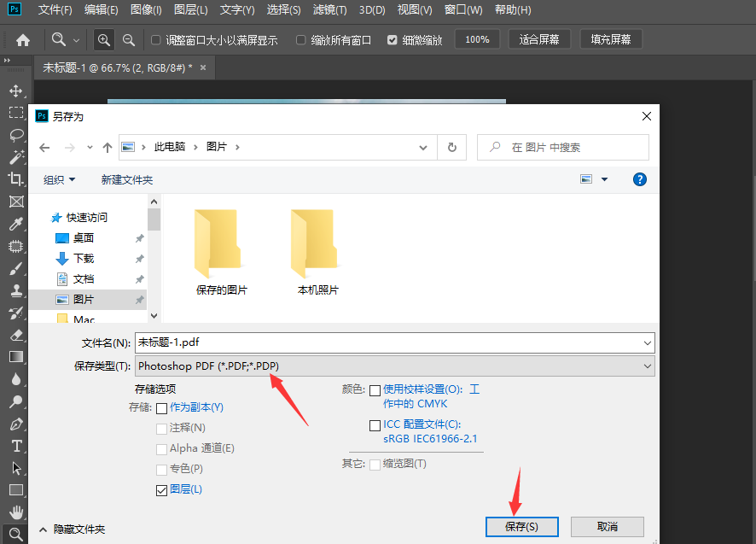Click the 保存(S) save button
This screenshot has height=544, width=756.
click(521, 527)
